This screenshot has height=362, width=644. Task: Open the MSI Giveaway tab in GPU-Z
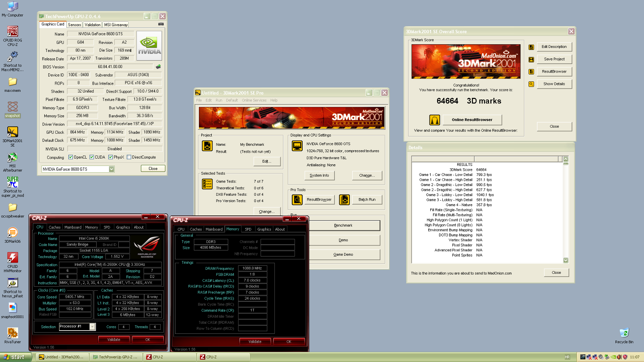(116, 25)
